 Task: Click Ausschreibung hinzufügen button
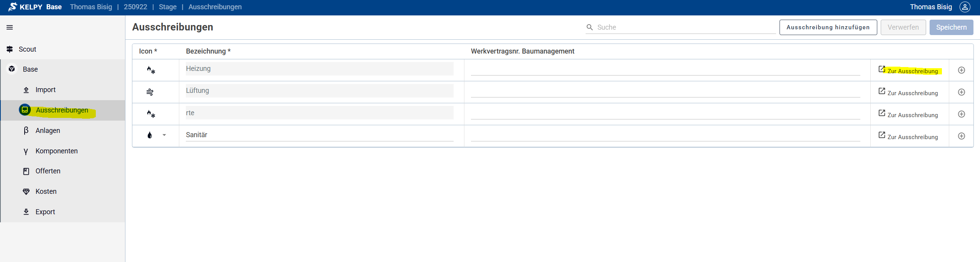click(828, 27)
